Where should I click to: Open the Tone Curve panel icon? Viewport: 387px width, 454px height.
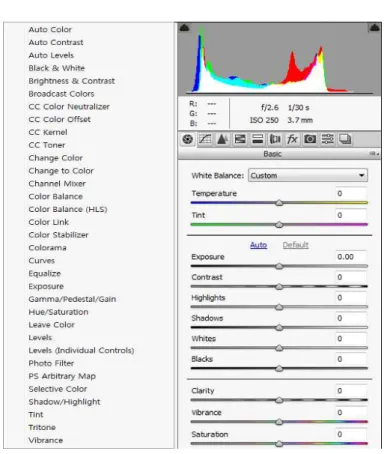(x=205, y=139)
